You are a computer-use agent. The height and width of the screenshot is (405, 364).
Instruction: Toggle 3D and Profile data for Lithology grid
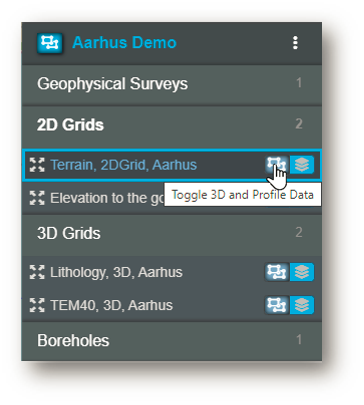coord(277,272)
